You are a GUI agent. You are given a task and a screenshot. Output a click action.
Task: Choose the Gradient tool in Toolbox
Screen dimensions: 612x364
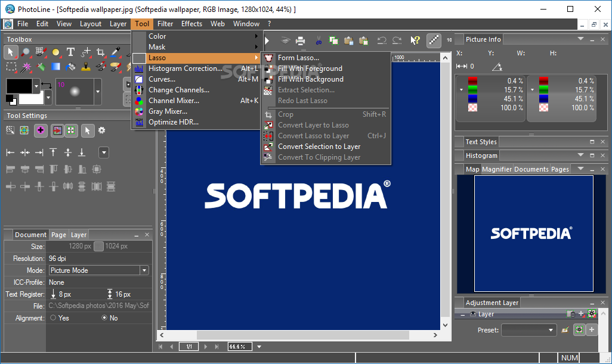[x=56, y=67]
